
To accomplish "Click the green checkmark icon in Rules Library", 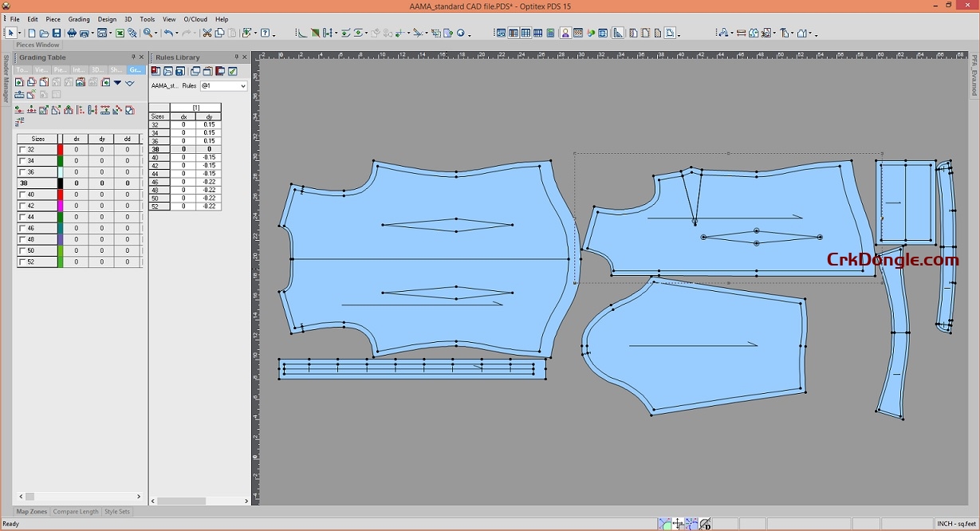I will tap(232, 71).
